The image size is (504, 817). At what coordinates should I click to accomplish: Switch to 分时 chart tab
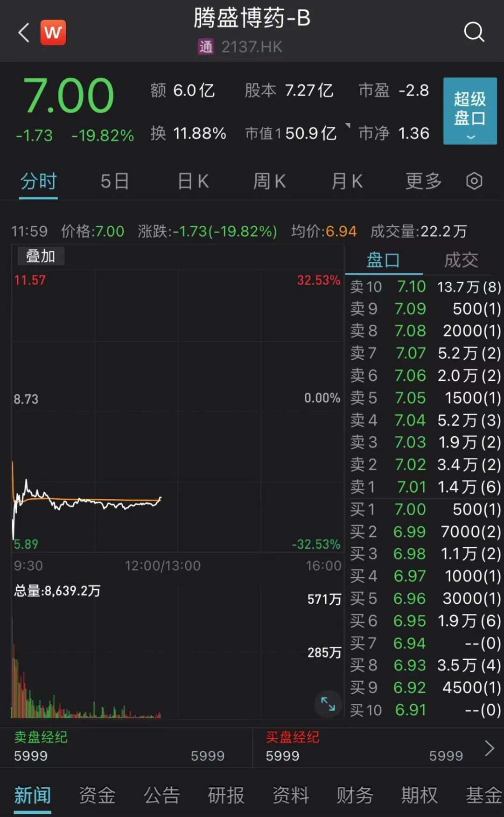38,181
